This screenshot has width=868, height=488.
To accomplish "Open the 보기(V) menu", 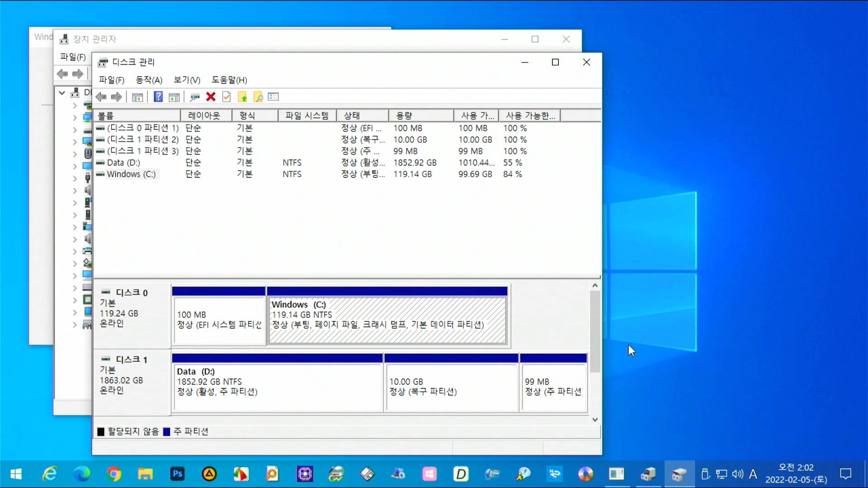I will 187,80.
